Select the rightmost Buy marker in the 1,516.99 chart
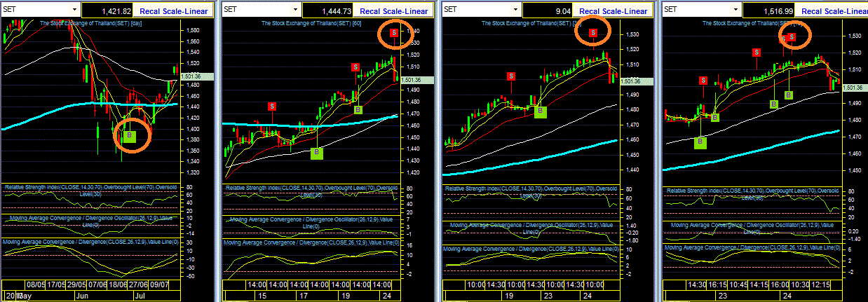The image size is (868, 302). [x=789, y=94]
